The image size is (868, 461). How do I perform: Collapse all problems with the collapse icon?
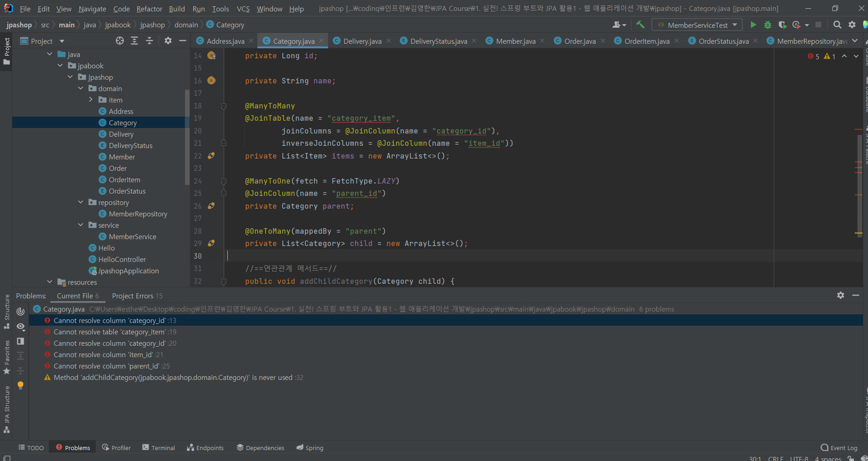pos(21,370)
